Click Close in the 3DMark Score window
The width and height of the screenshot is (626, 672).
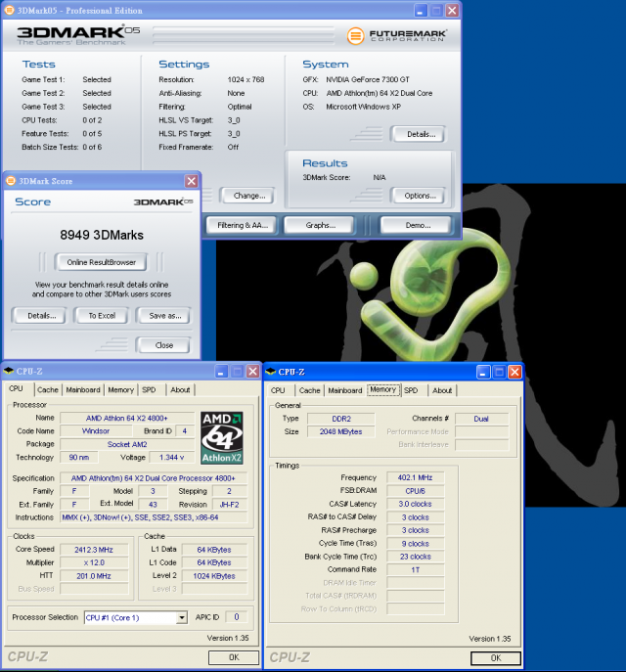(162, 345)
